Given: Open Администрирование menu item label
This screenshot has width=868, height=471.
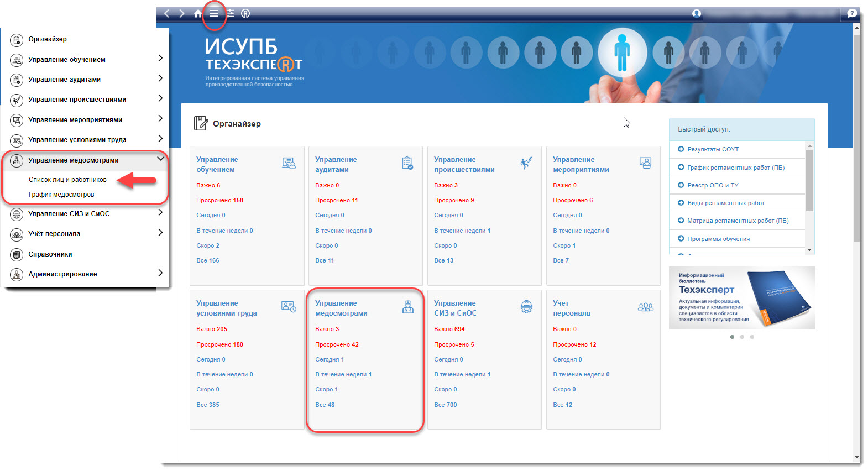Looking at the screenshot, I should coord(62,274).
